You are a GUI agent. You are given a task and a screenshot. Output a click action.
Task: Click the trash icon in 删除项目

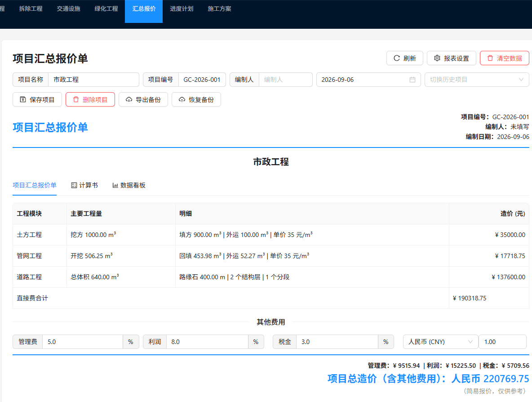[x=76, y=99]
